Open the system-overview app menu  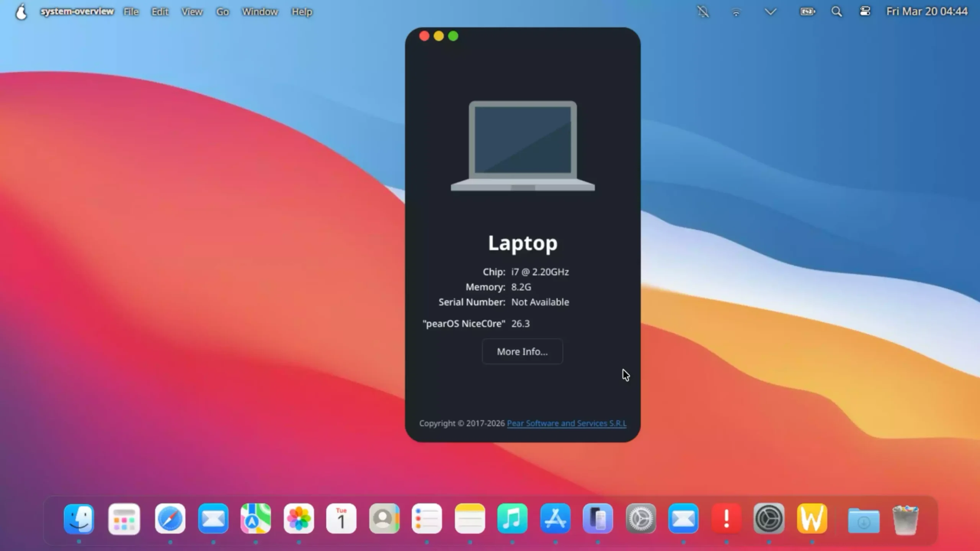pos(77,11)
